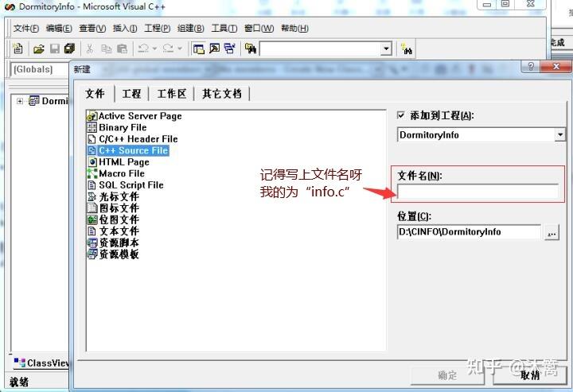
Task: Select the Active Server Page file type
Action: (139, 116)
